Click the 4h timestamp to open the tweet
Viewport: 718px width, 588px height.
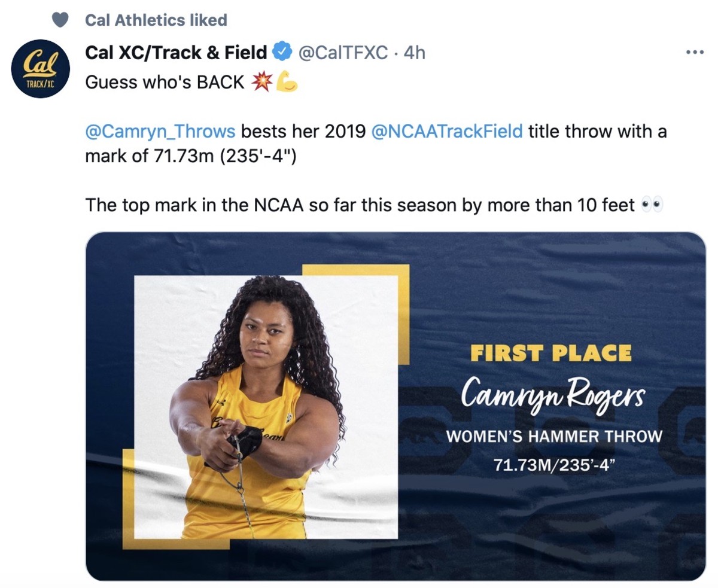[413, 53]
